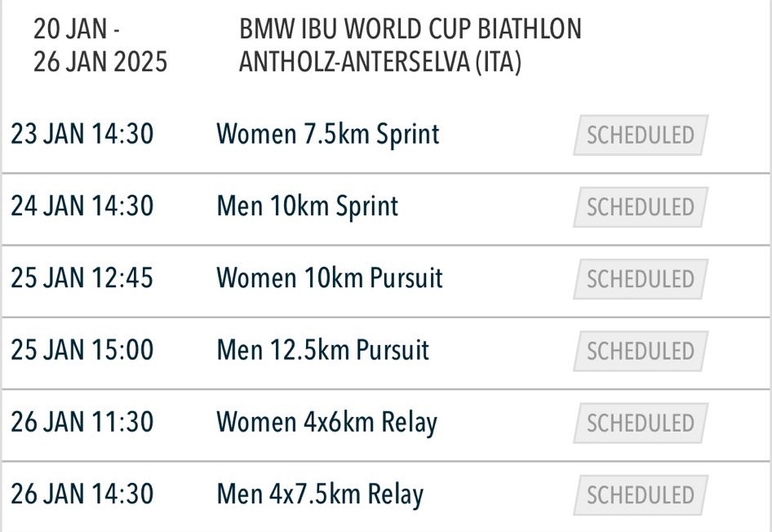Click the Scheduled badge for Men 4x7.5km Relay

[641, 495]
